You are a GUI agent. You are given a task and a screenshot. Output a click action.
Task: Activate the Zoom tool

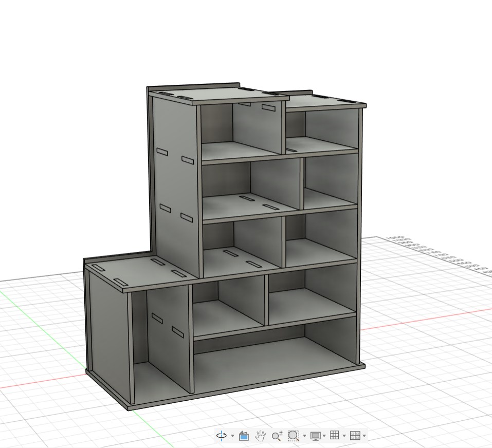(278, 435)
